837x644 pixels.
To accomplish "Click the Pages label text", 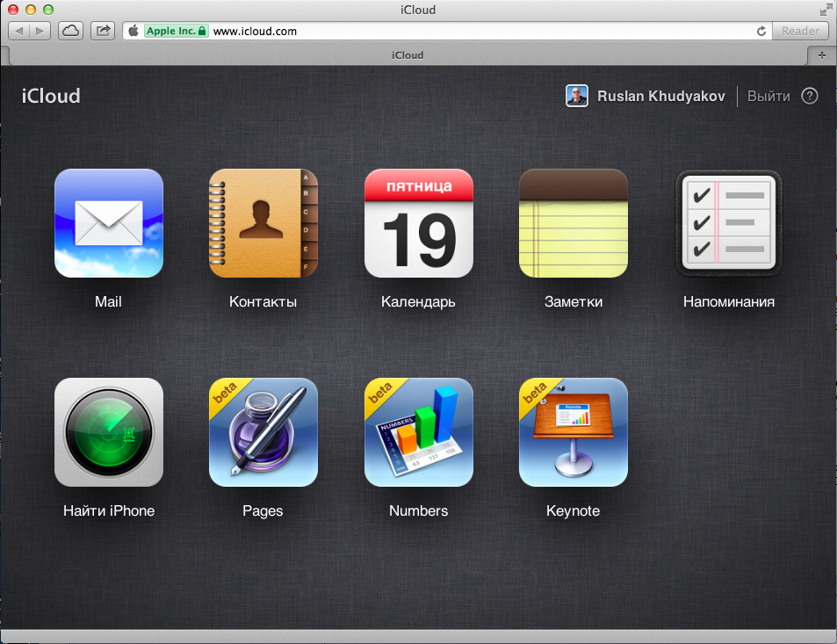I will point(263,511).
